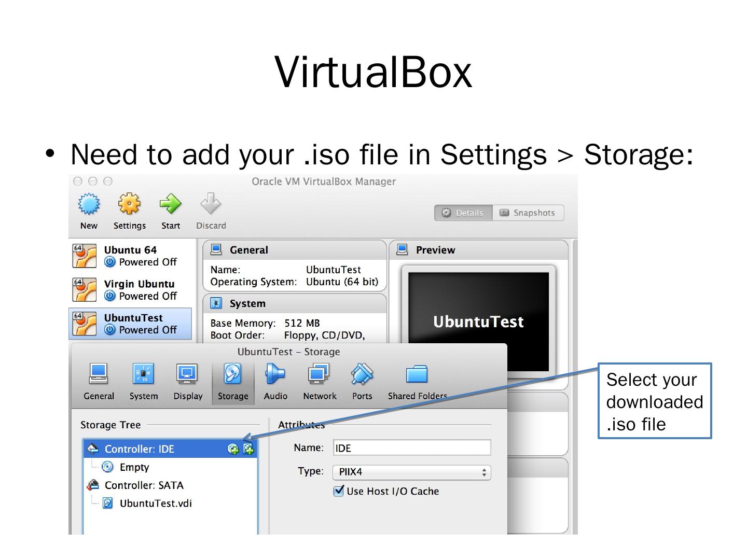Screen dimensions: 747x560
Task: Open the Display settings tab
Action: coord(188,382)
